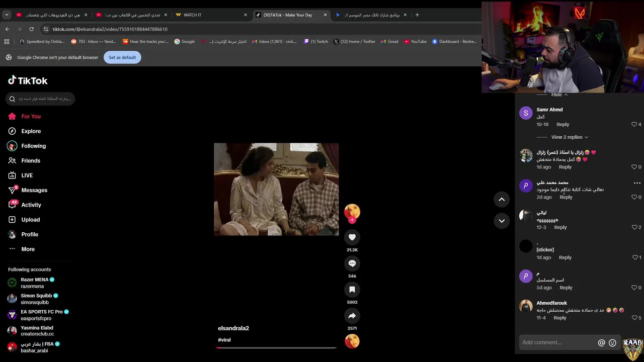This screenshot has height=362, width=644.
Task: Open Chrome tab search dropdown
Action: 7,15
